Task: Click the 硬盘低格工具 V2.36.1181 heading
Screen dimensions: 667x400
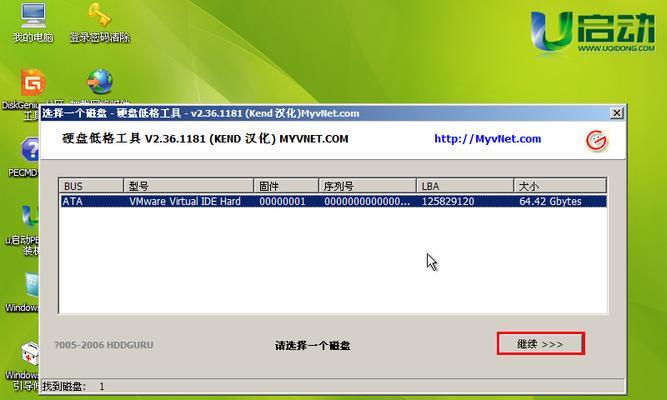Action: [x=205, y=139]
